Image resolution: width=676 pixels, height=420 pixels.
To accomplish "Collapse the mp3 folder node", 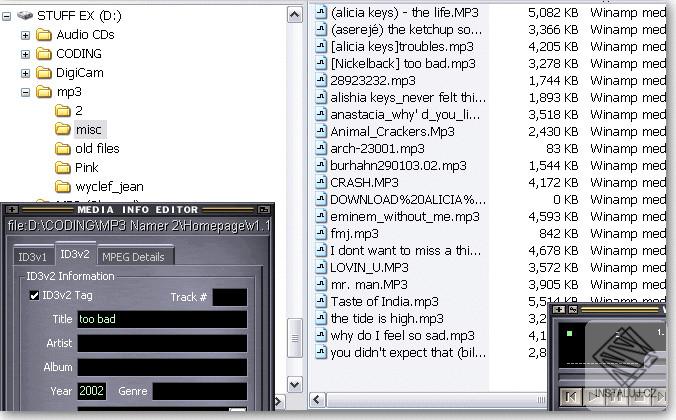I will pyautogui.click(x=25, y=92).
